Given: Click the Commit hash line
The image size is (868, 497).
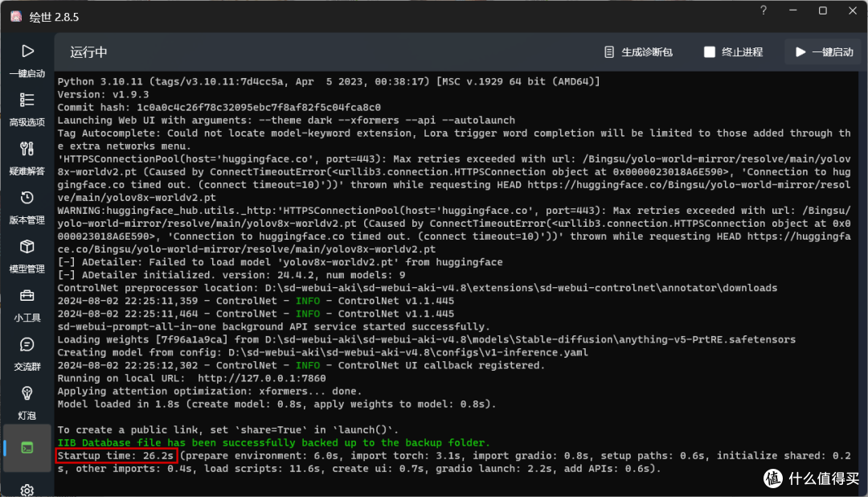Looking at the screenshot, I should click(219, 108).
